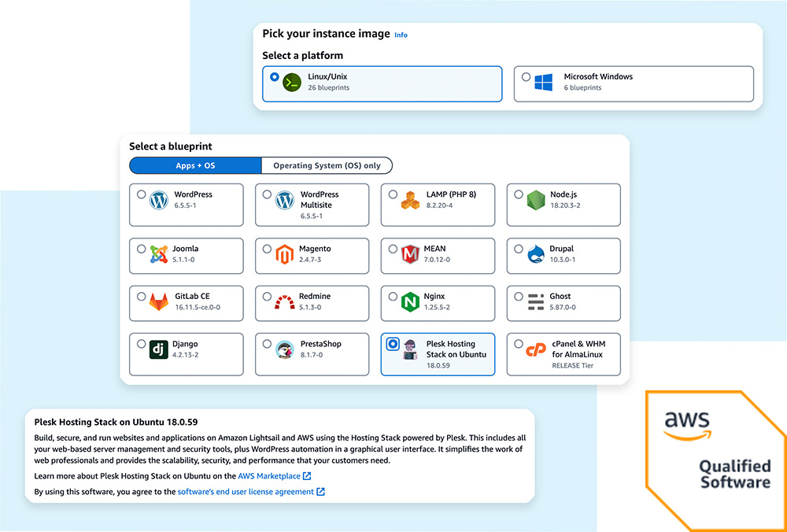Select the Ghost radio button
787x532 pixels.
point(519,297)
